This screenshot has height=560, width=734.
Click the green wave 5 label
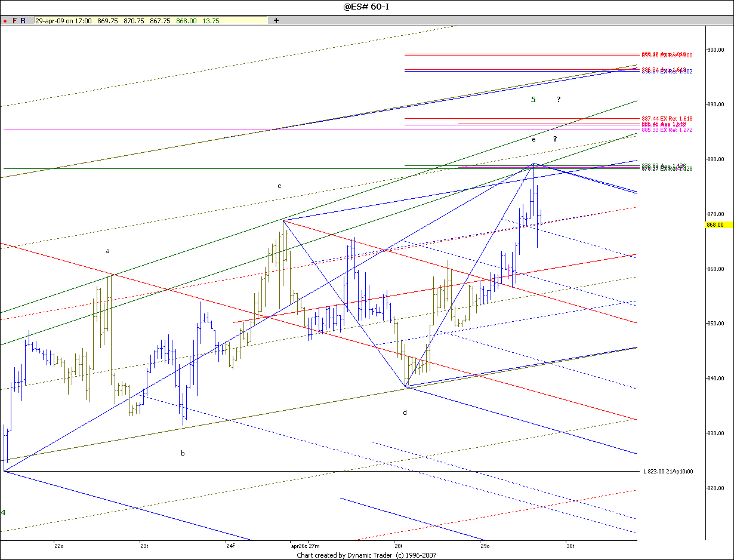point(533,99)
